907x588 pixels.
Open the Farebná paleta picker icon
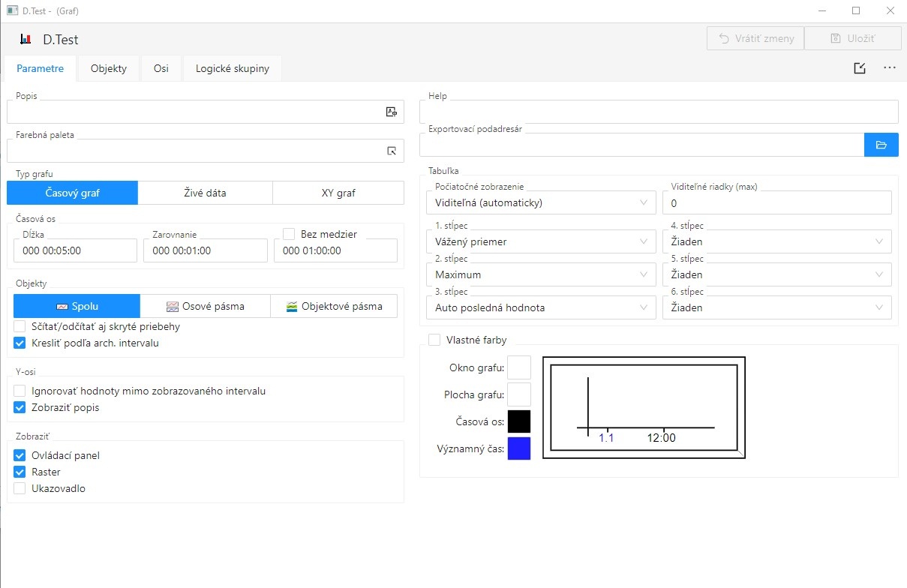pos(391,151)
